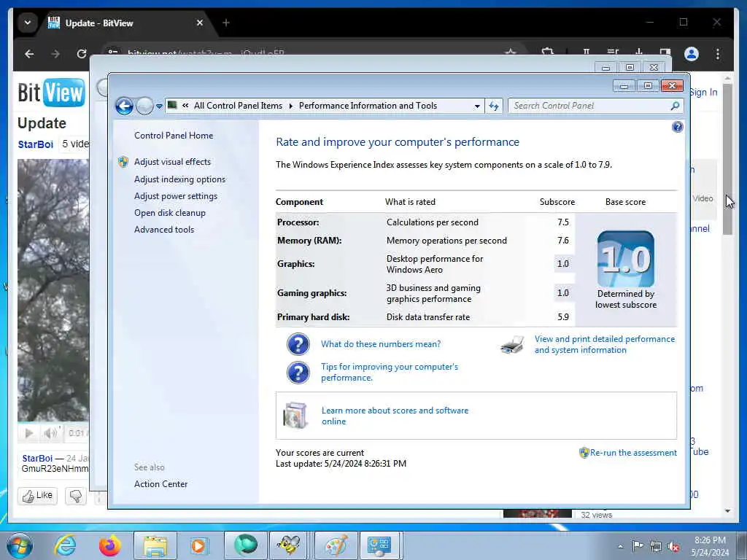Open the taskbar clock and date

tap(710, 546)
